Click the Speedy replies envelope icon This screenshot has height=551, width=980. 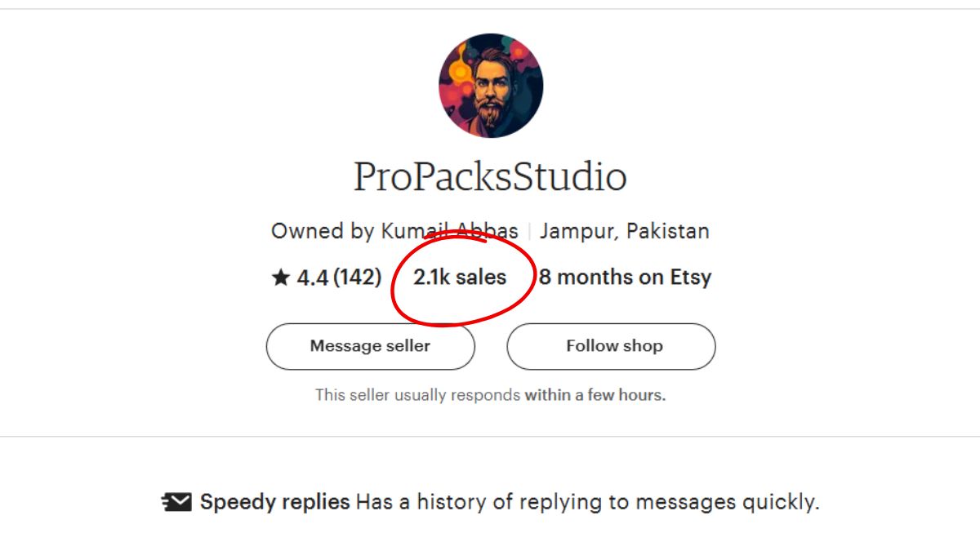pos(177,502)
